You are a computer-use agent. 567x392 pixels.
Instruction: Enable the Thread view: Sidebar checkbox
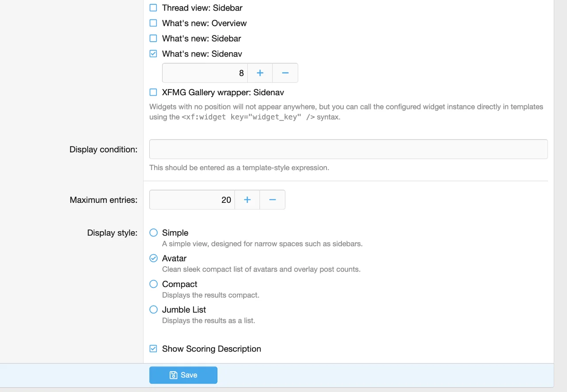(153, 8)
